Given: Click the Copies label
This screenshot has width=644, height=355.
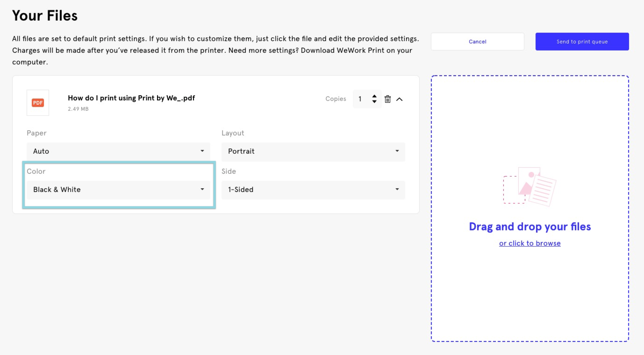Looking at the screenshot, I should point(336,99).
